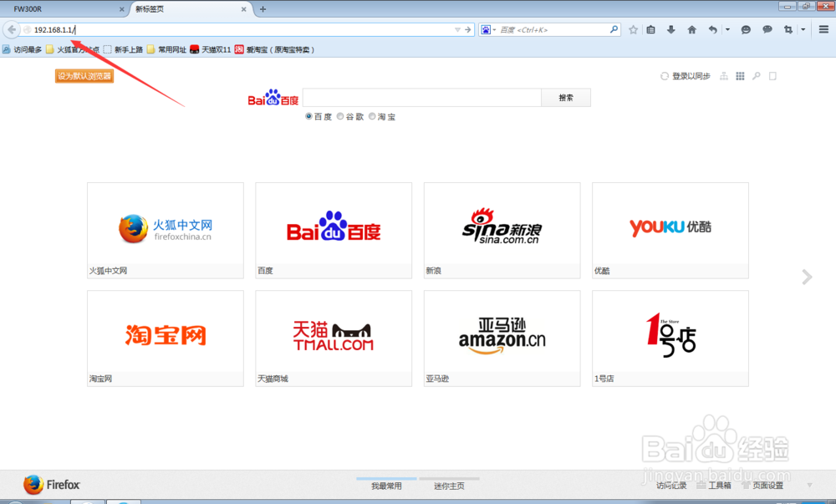Click the search magnifier in the Baidu search bar

click(565, 97)
